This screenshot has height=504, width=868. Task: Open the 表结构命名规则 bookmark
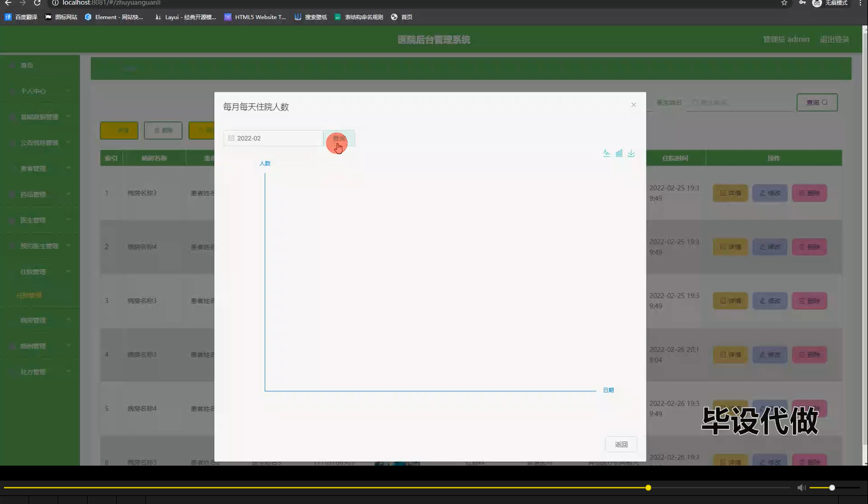(x=359, y=17)
